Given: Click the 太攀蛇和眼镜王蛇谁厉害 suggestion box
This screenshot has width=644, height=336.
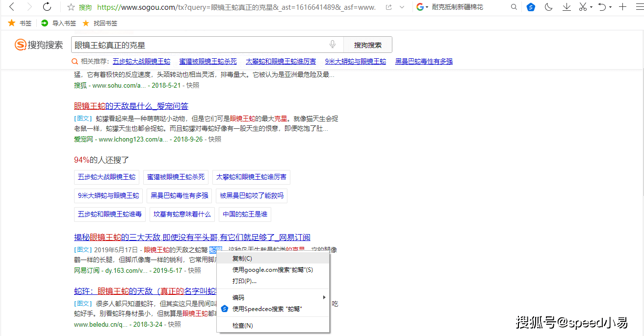Looking at the screenshot, I should (x=251, y=177).
